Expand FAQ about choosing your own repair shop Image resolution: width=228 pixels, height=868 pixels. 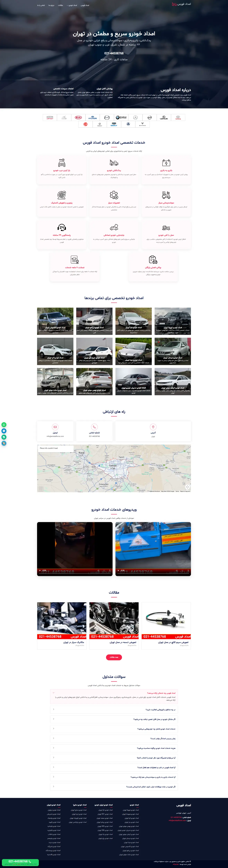(x=114, y=757)
